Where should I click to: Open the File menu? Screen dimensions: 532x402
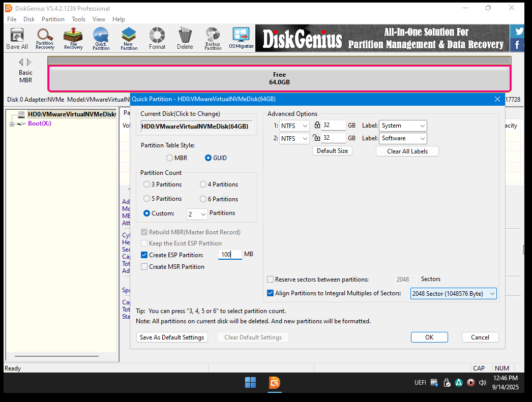click(x=12, y=19)
